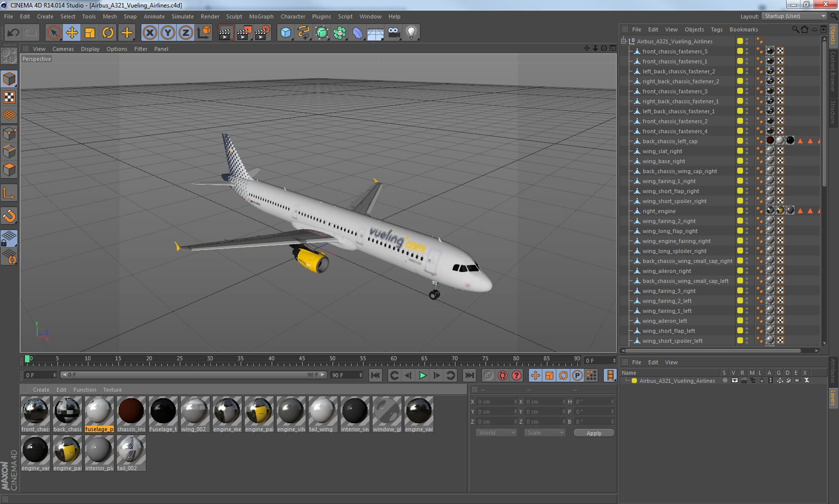Click the Undo arrow icon

click(13, 33)
